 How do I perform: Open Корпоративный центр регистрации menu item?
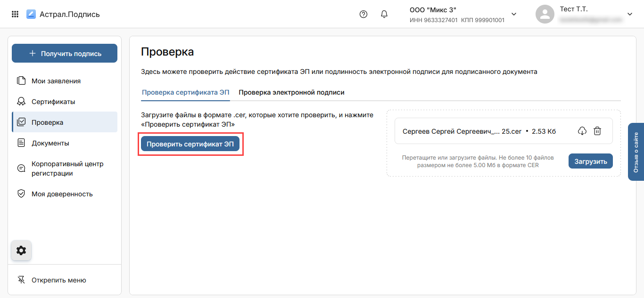[67, 169]
